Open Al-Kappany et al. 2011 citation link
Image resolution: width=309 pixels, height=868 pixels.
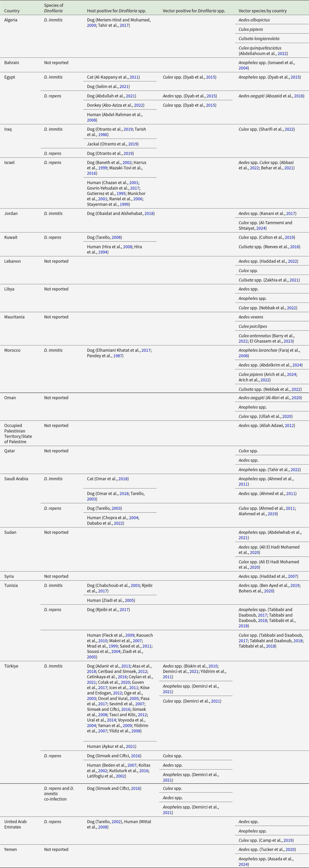[x=134, y=77]
